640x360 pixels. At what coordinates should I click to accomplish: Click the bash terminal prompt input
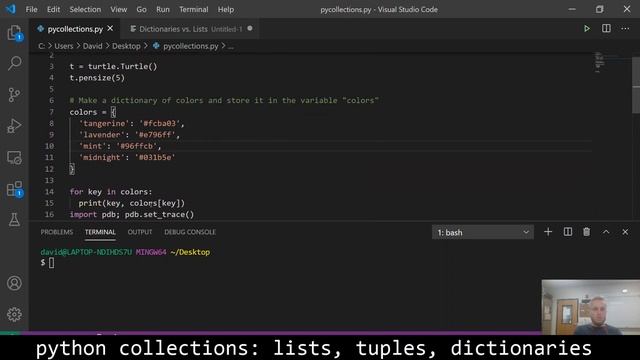pos(51,263)
